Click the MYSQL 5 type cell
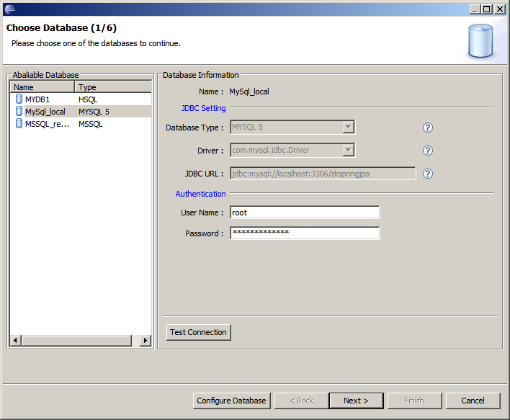 point(94,112)
